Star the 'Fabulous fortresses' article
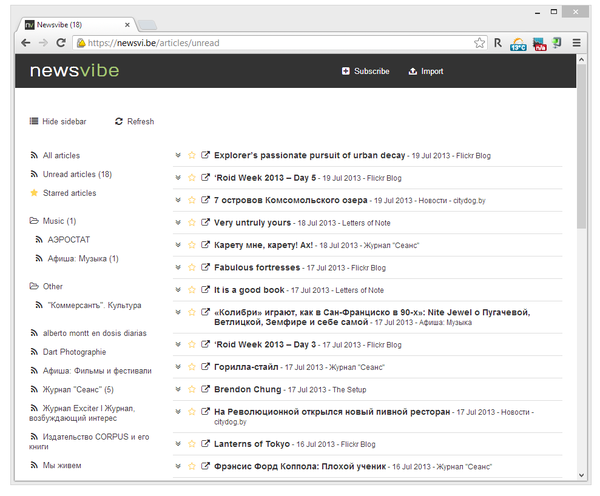This screenshot has width=600, height=496. (192, 267)
